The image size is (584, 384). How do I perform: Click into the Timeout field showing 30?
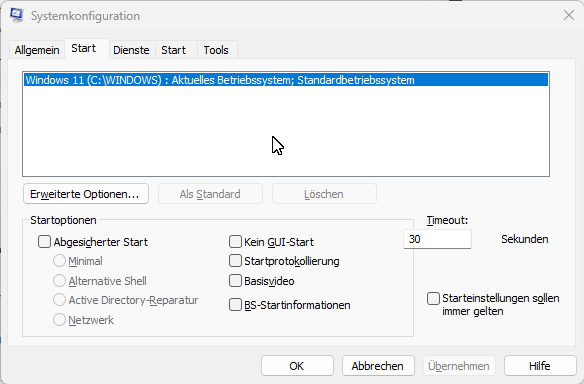tap(437, 239)
